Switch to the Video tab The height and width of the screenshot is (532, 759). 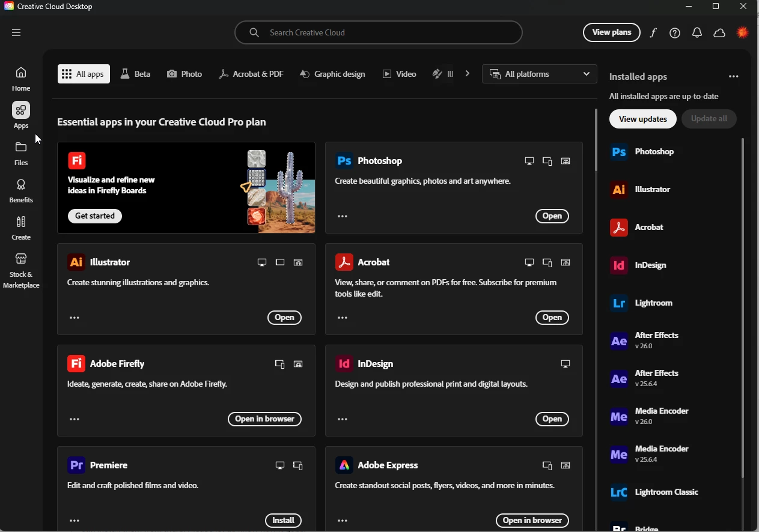click(400, 74)
